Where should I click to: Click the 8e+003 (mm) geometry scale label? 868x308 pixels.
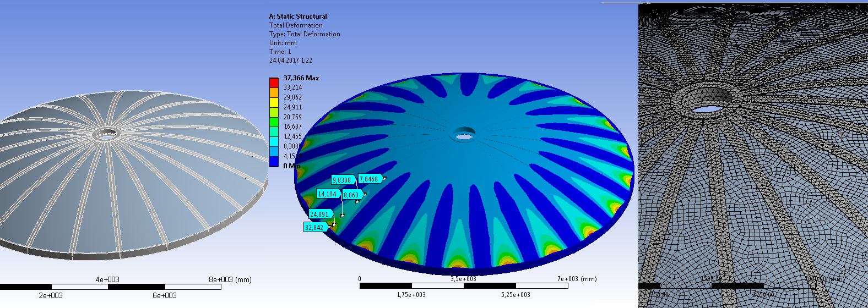[x=230, y=279]
